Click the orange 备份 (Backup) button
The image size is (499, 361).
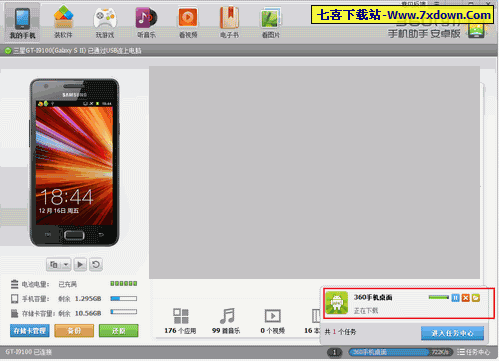(74, 331)
